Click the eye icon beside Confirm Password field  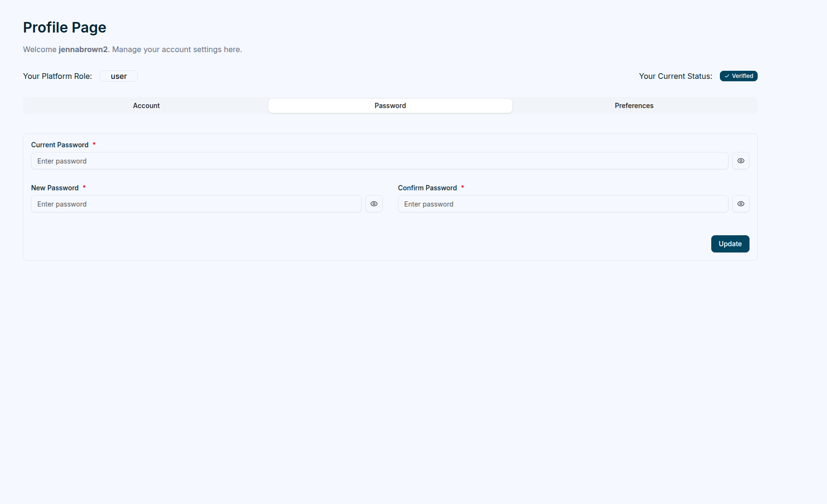(740, 204)
